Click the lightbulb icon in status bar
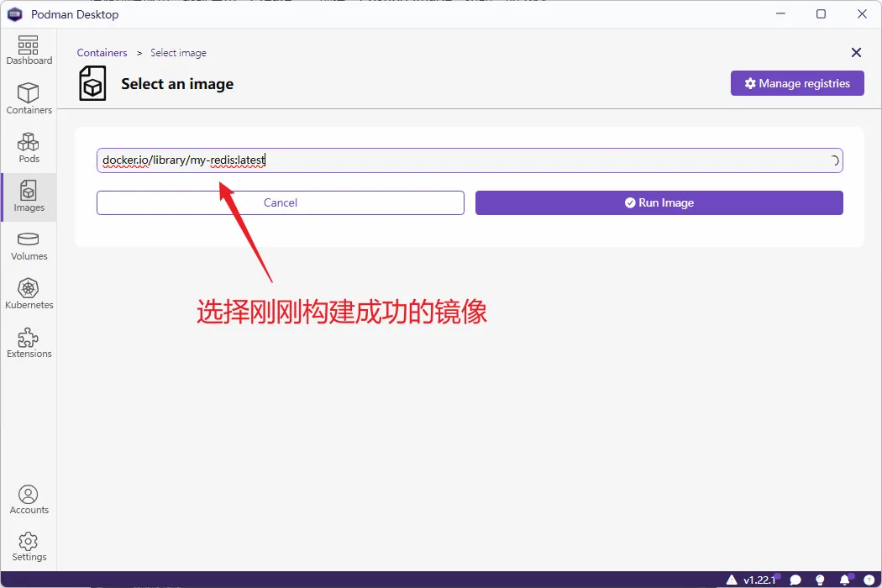Viewport: 882px width, 588px height. [x=820, y=580]
